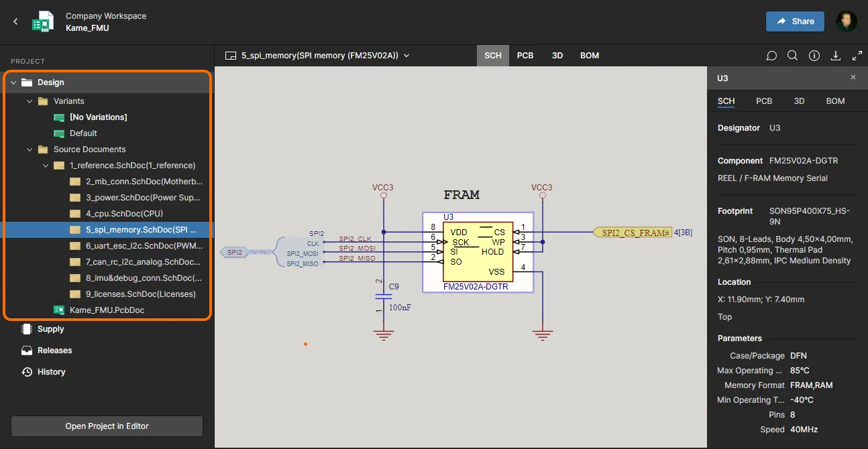Collapse the Source Documents folder
Screen dimensions: 868x449
(x=30, y=149)
